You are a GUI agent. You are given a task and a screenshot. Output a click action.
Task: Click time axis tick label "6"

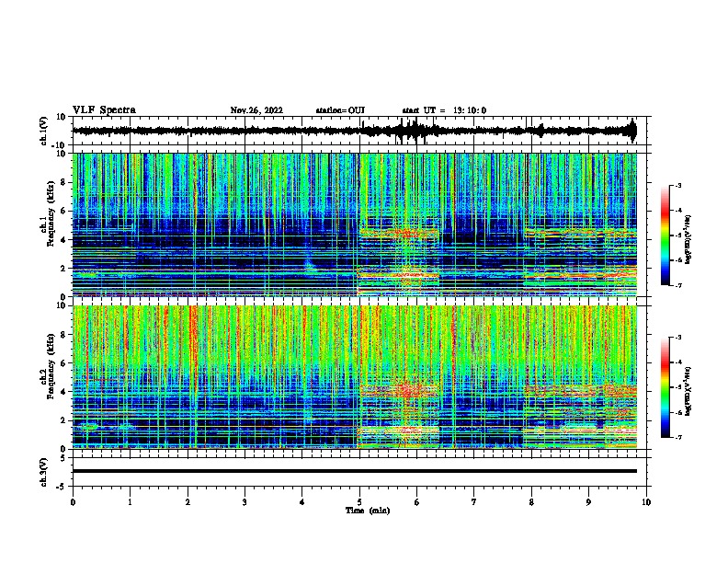417,502
